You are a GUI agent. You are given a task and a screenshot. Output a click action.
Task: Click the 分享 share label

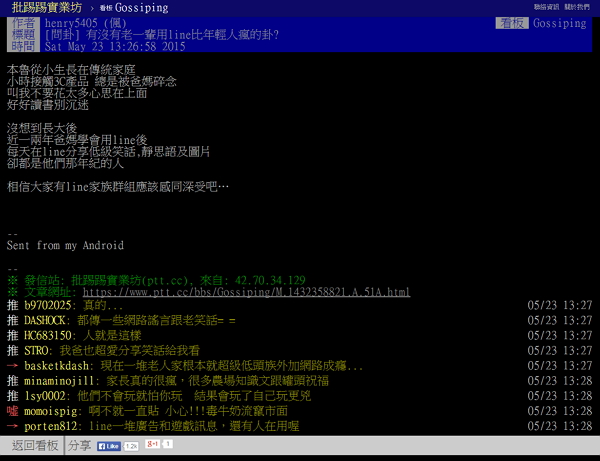(x=80, y=445)
